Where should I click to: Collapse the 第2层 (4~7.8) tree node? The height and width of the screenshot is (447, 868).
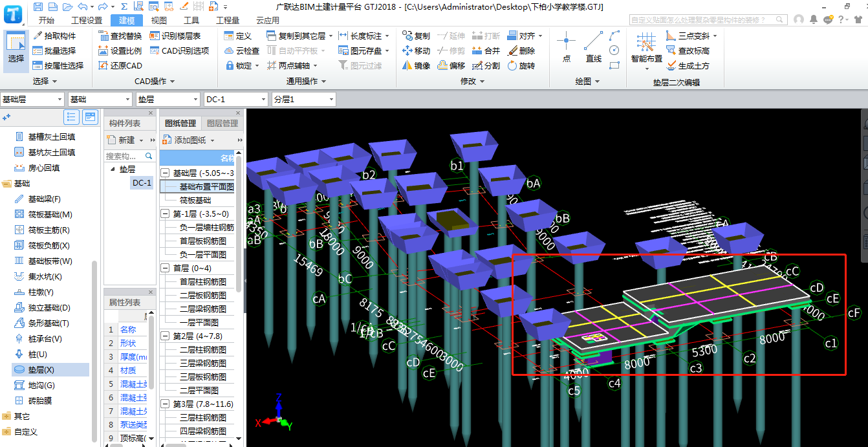tap(165, 336)
